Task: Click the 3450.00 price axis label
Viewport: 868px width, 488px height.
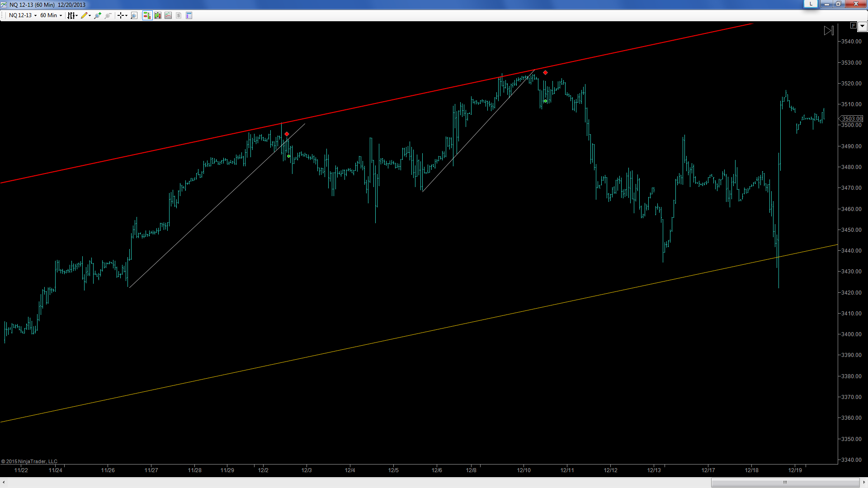Action: (x=851, y=230)
